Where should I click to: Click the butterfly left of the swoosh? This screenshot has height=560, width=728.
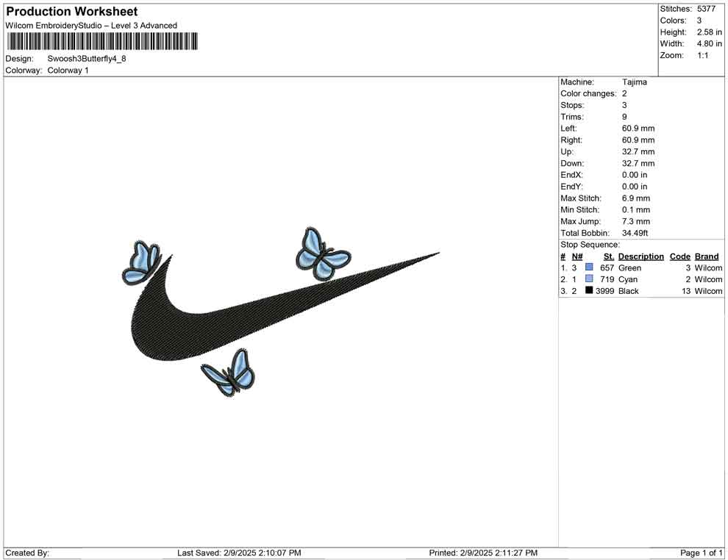[x=142, y=262]
